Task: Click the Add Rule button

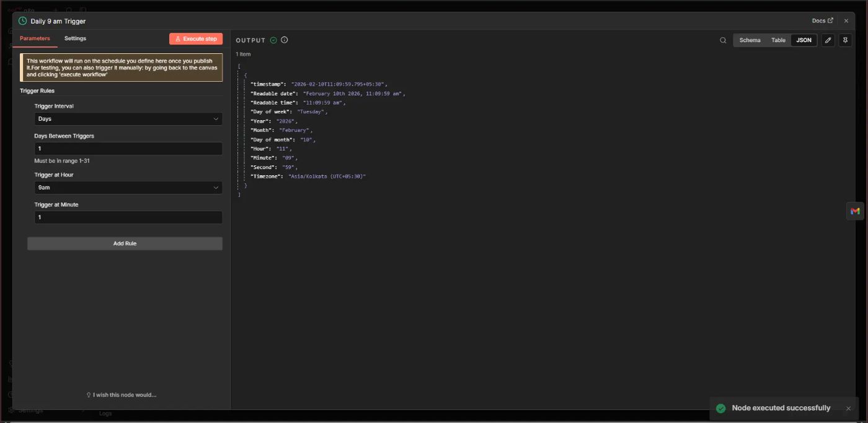Action: pyautogui.click(x=125, y=243)
